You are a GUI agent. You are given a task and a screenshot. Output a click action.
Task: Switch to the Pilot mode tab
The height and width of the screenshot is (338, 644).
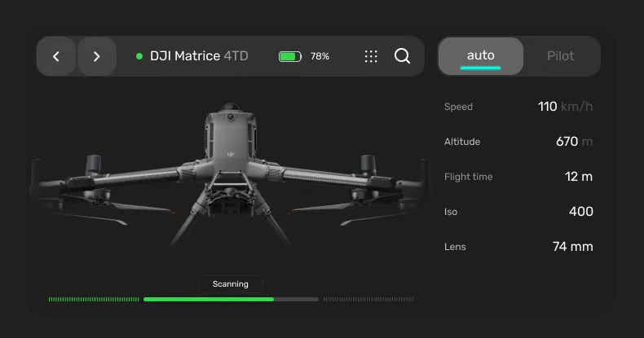560,56
